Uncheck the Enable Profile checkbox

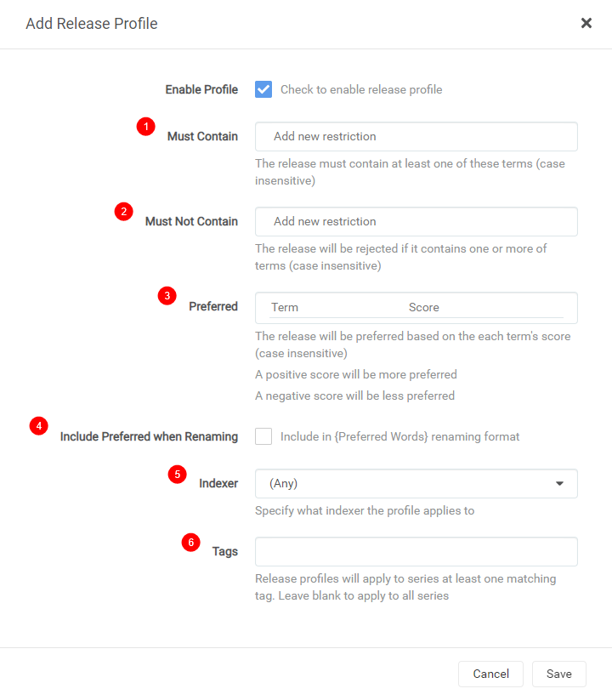(263, 89)
